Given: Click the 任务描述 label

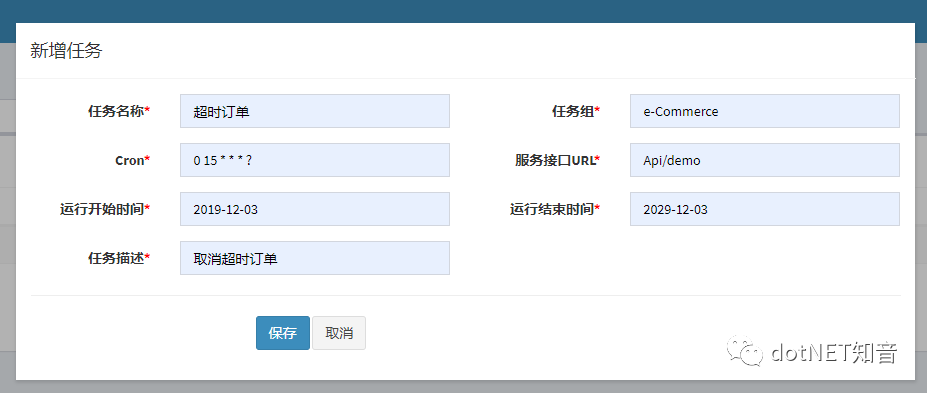Looking at the screenshot, I should [x=119, y=258].
